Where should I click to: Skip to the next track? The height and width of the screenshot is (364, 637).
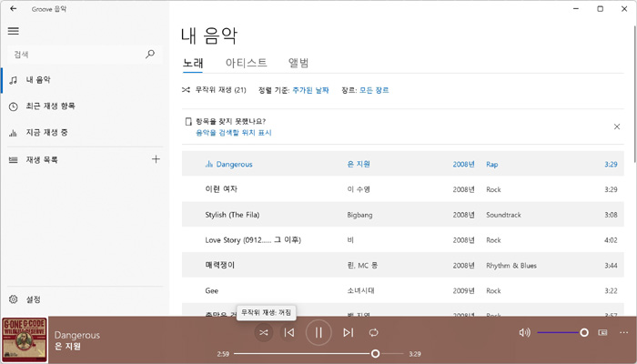click(348, 333)
